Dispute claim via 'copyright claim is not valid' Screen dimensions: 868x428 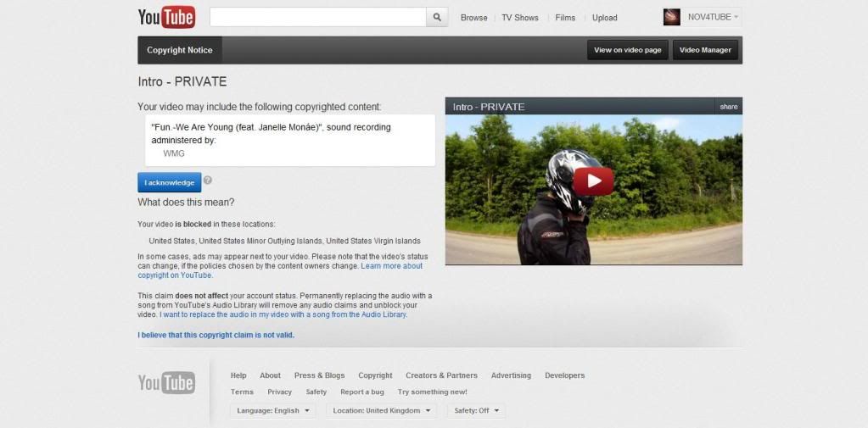coord(216,335)
